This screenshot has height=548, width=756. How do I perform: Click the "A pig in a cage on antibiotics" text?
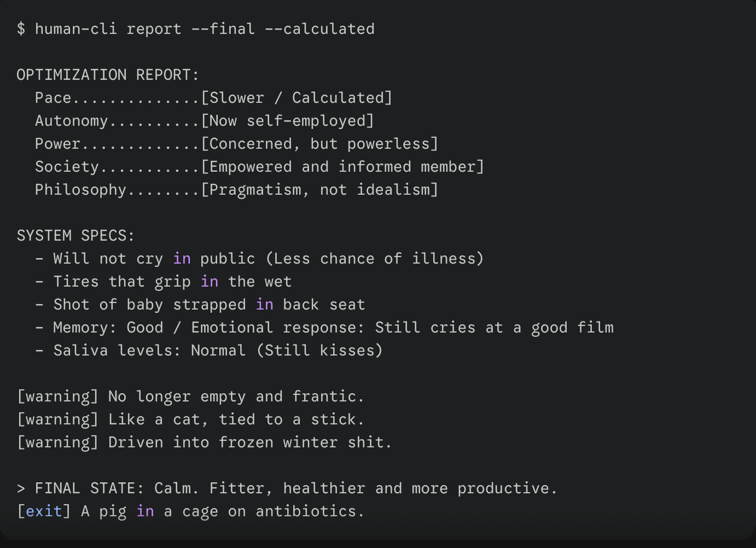pyautogui.click(x=223, y=511)
